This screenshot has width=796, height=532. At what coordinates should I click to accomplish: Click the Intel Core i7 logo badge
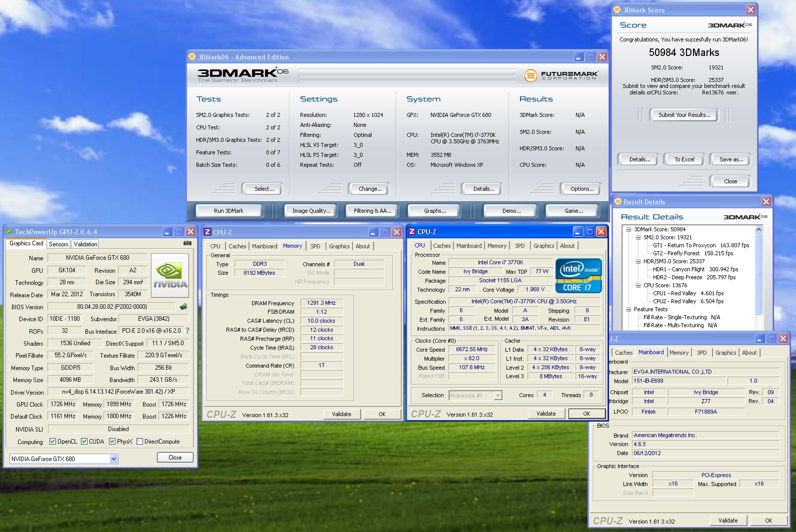pos(578,275)
